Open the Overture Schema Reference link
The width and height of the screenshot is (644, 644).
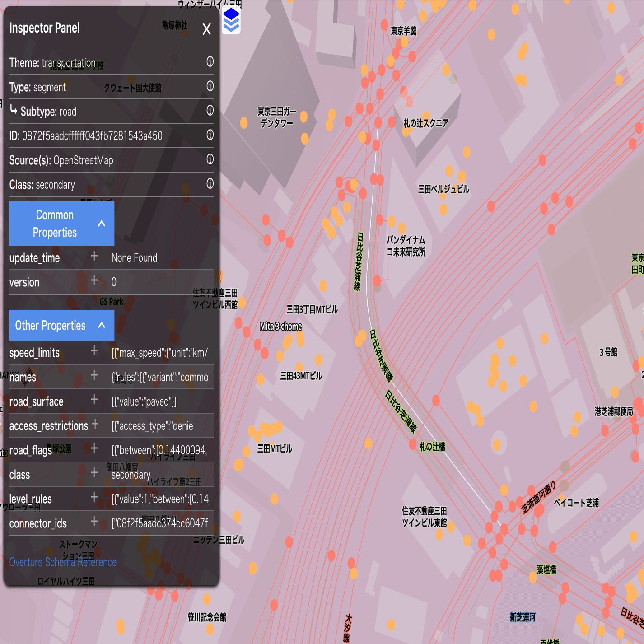pos(63,562)
